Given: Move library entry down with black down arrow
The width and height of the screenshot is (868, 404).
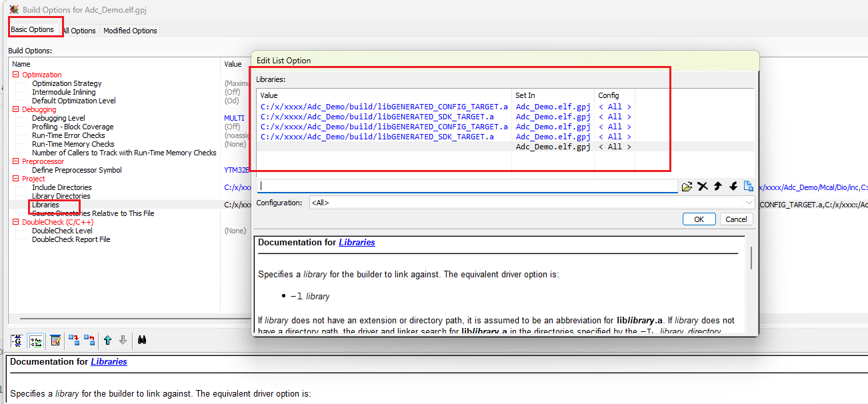Looking at the screenshot, I should [733, 187].
